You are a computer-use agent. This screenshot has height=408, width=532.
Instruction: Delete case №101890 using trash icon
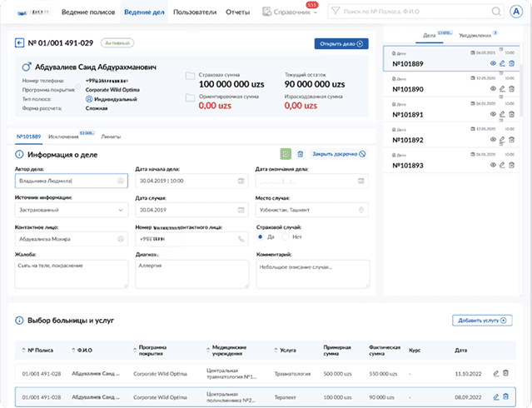pyautogui.click(x=512, y=89)
